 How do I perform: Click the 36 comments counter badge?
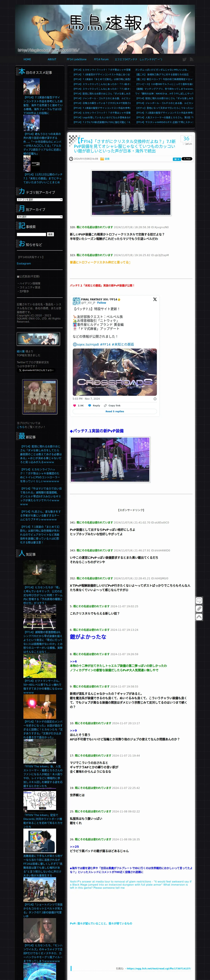(x=186, y=140)
